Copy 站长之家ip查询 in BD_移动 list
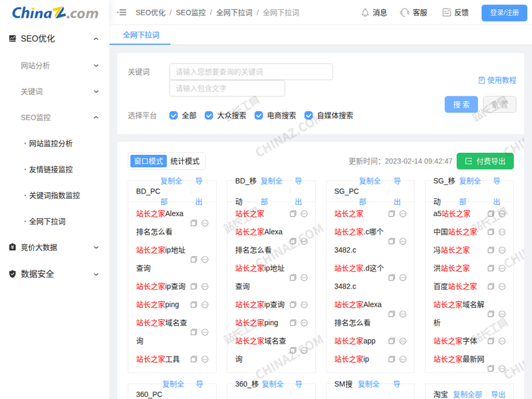The image size is (532, 399). click(293, 305)
